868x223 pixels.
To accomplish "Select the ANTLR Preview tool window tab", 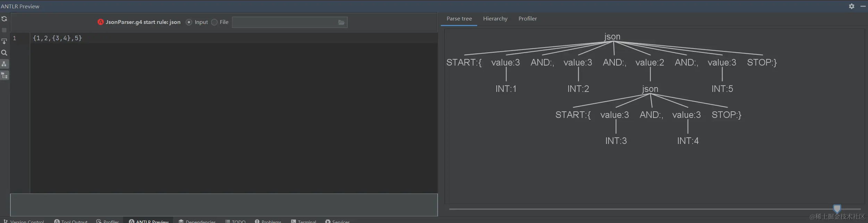I will [x=149, y=221].
